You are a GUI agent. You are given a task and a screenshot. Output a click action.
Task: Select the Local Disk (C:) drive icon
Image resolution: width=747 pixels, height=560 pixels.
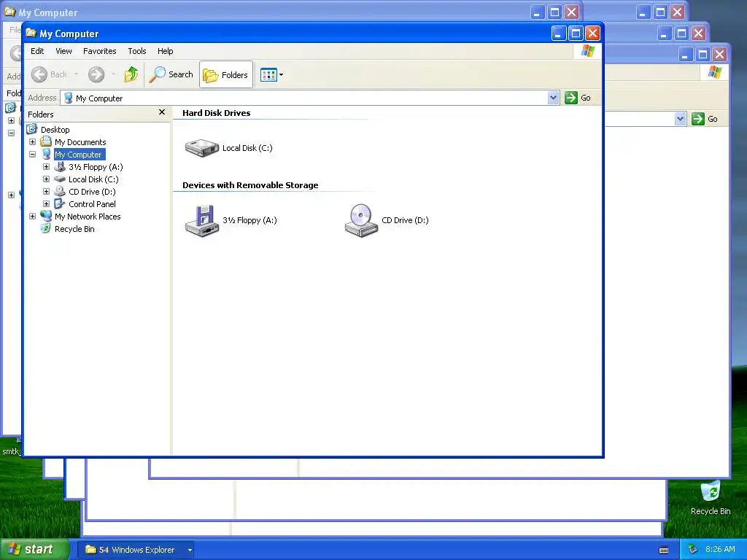[202, 148]
